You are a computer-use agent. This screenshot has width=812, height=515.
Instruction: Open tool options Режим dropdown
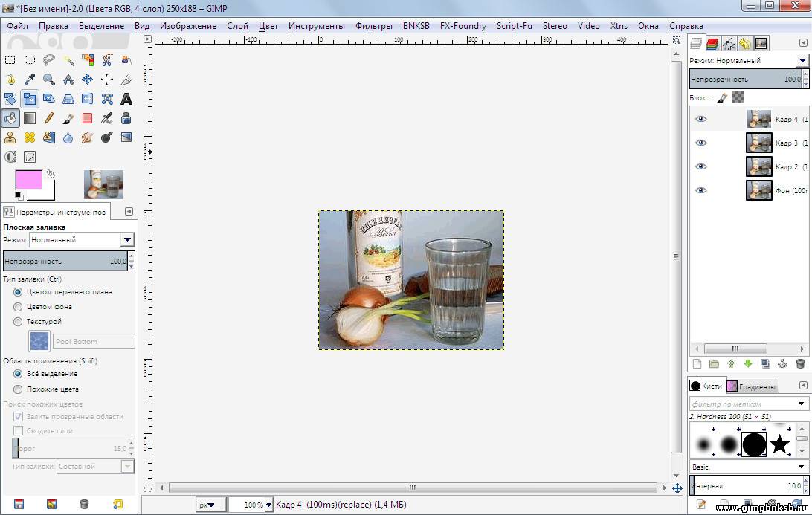(82, 239)
